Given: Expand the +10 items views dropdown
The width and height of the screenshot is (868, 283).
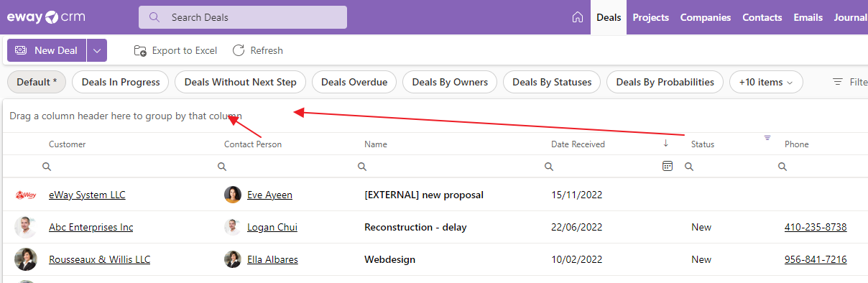Looking at the screenshot, I should 767,82.
